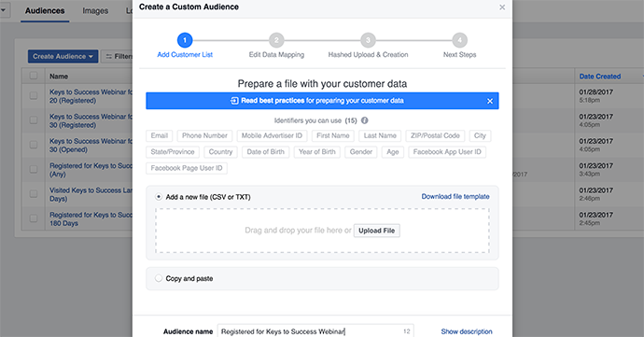Click the Upload File button
The image size is (644, 337).
(x=377, y=231)
